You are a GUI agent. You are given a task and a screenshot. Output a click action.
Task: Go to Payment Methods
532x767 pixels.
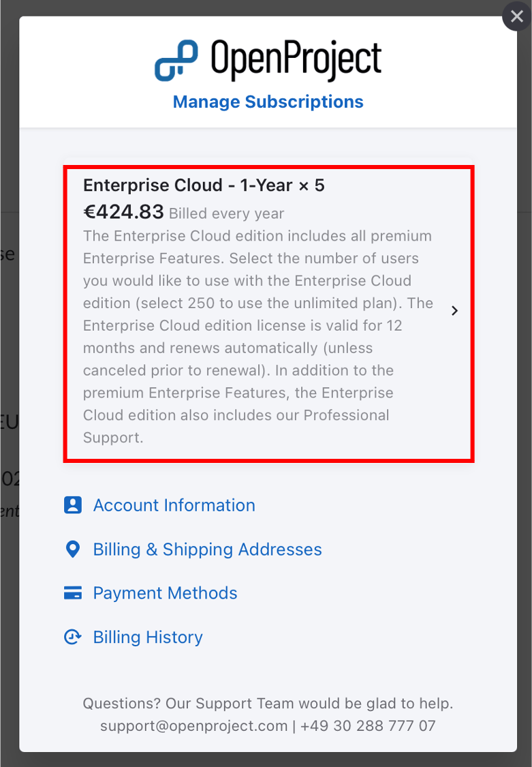pyautogui.click(x=165, y=593)
